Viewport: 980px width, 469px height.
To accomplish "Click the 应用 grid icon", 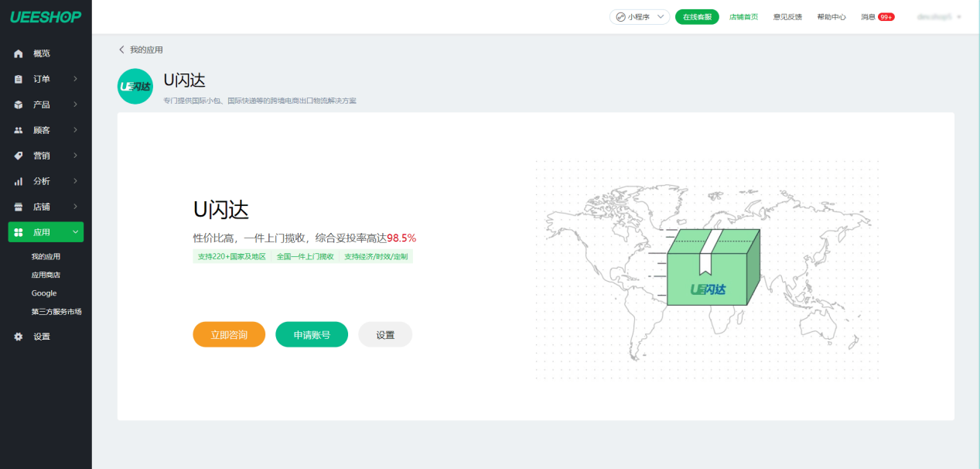I will coord(19,232).
